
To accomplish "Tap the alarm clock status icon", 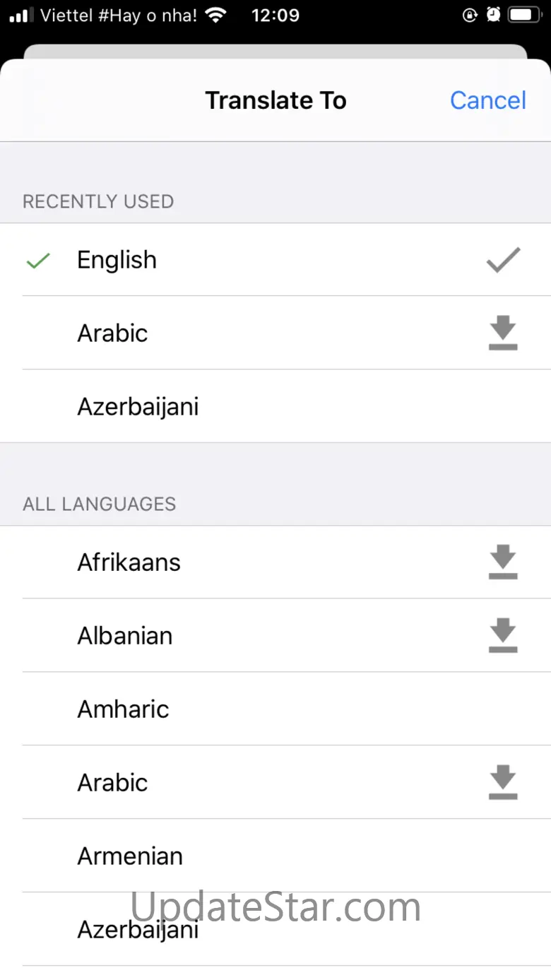I will pyautogui.click(x=494, y=15).
